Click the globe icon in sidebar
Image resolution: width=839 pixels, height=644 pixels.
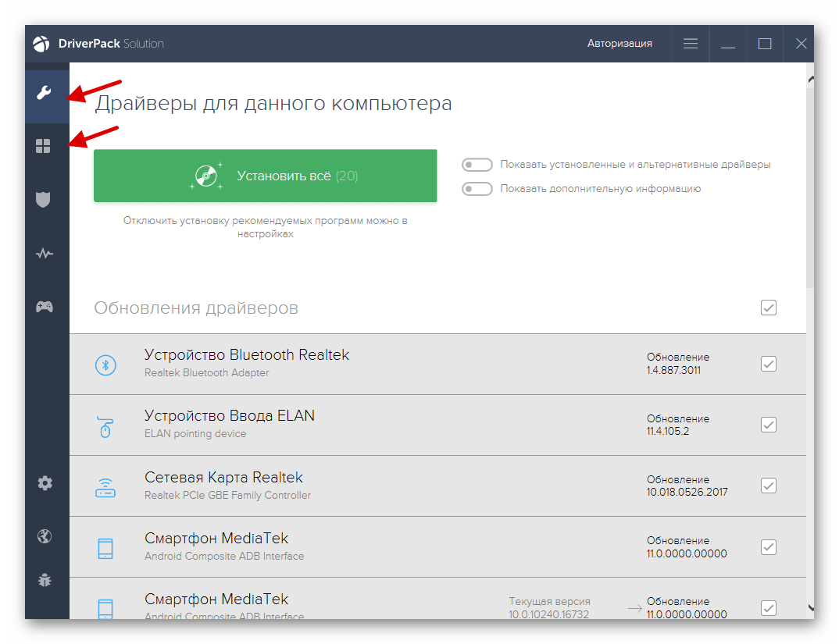[45, 536]
